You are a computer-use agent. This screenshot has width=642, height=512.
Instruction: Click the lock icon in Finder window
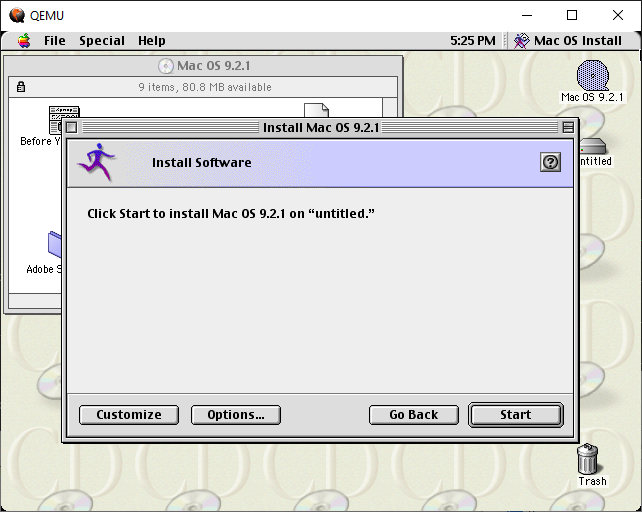[x=21, y=87]
